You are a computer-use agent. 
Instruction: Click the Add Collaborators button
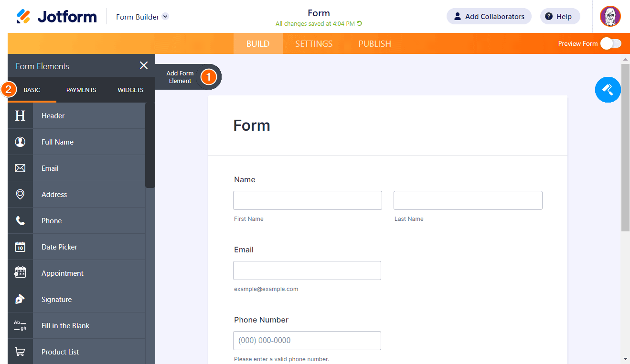click(x=489, y=16)
